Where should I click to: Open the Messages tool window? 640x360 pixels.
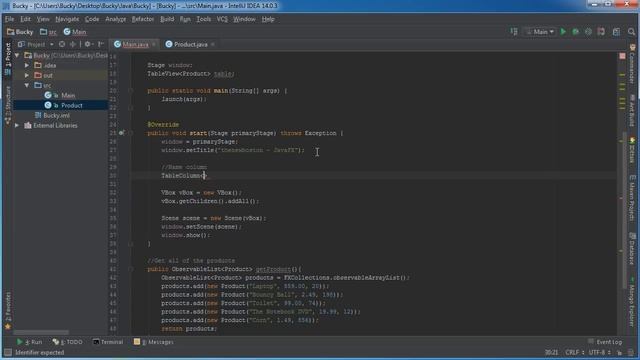coord(154,342)
